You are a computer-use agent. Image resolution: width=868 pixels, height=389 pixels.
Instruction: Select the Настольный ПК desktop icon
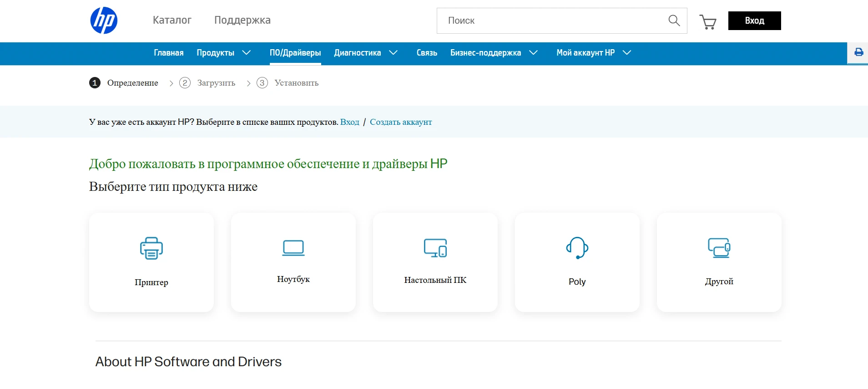435,248
